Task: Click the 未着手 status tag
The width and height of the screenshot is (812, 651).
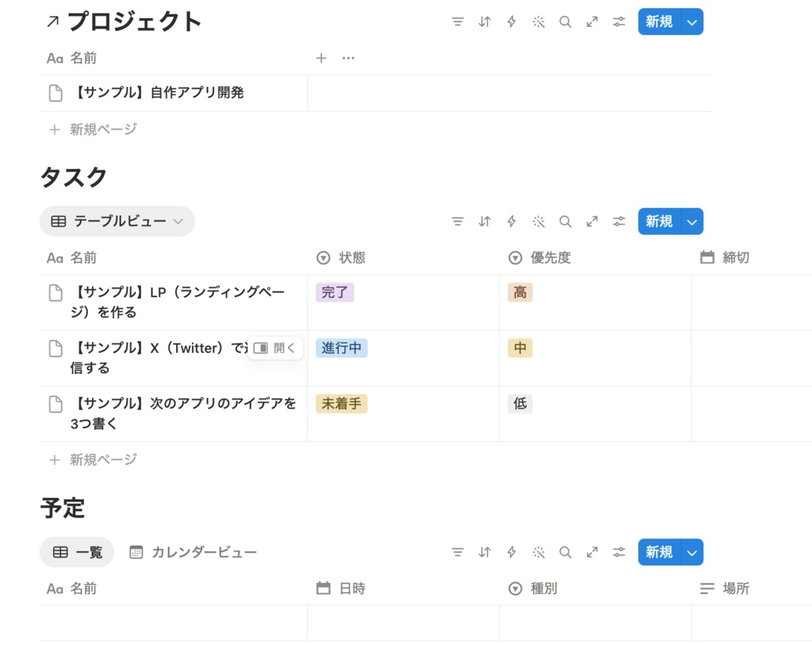Action: coord(341,404)
